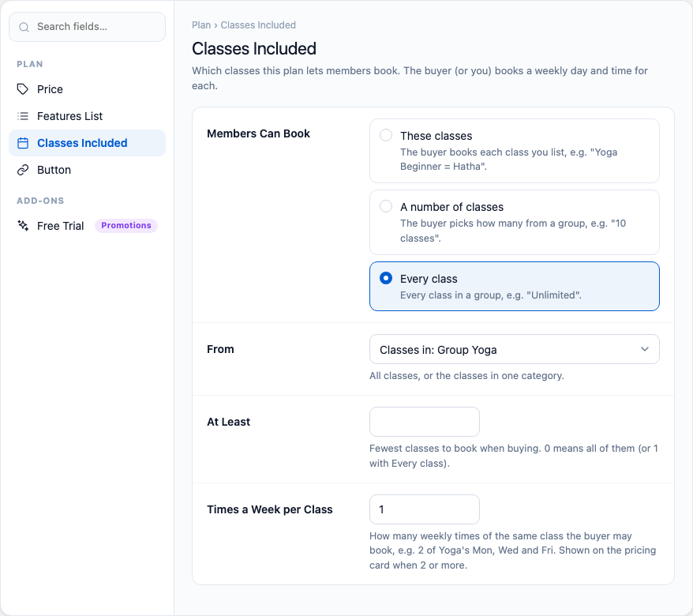Click the Button link icon
Screen dimensions: 693x616
pos(23,171)
